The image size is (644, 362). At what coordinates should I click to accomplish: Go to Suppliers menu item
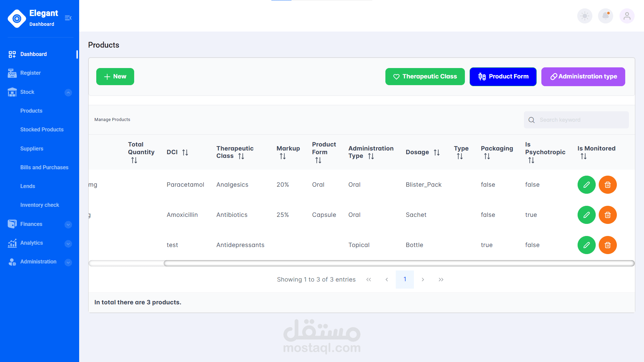tap(32, 148)
